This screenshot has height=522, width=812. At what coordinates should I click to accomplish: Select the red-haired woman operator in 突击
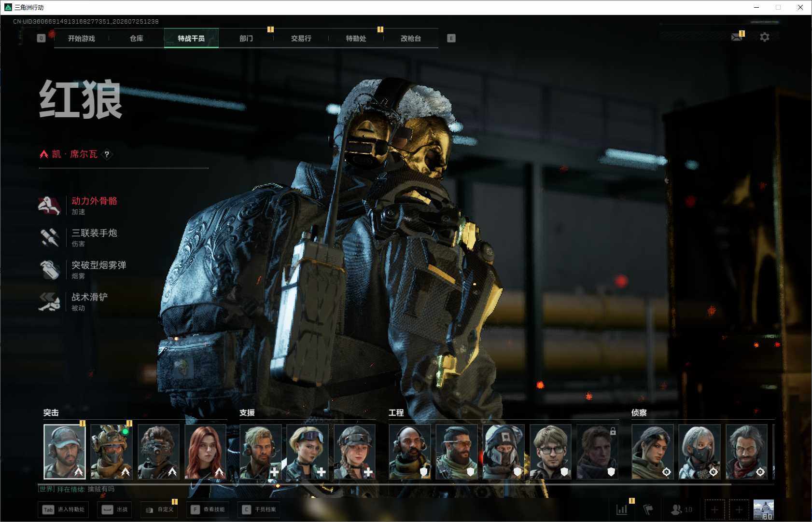[x=205, y=452]
